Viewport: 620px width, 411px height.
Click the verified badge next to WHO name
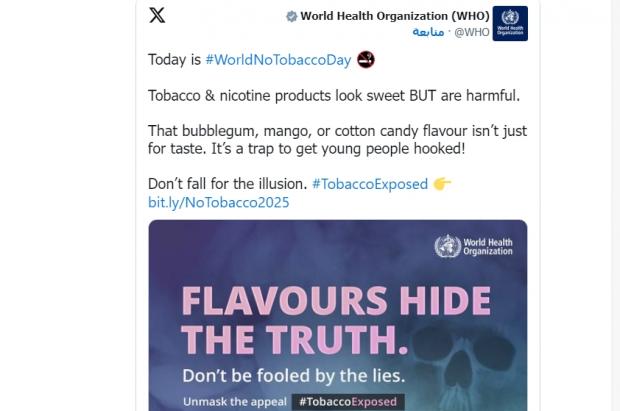click(x=291, y=16)
